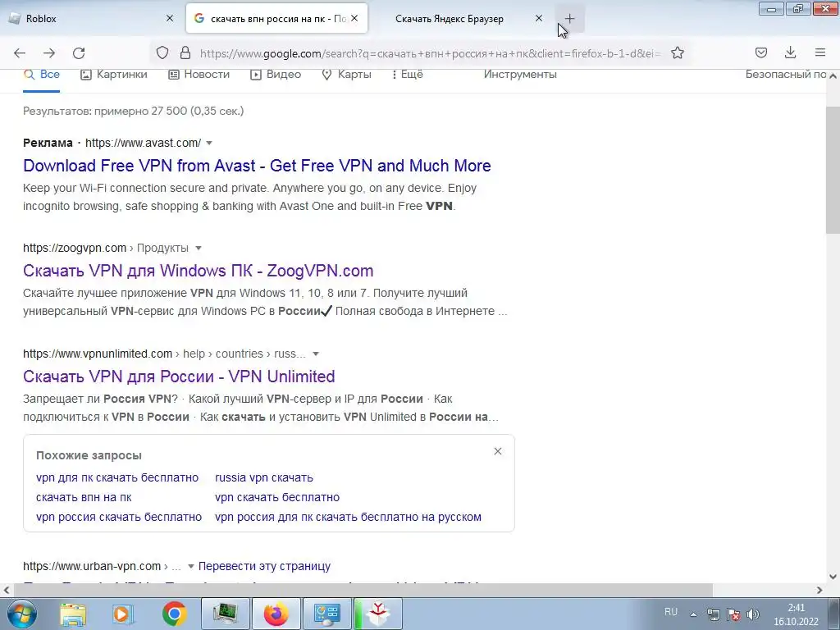Open the Firefox downloads panel
The height and width of the screenshot is (630, 840).
click(790, 52)
